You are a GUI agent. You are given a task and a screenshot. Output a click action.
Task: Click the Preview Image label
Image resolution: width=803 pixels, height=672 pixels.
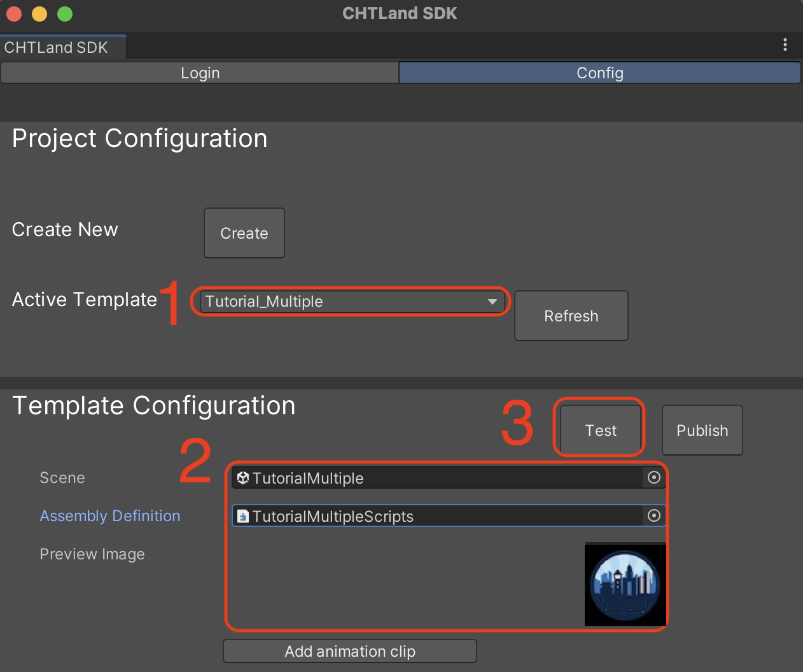pyautogui.click(x=92, y=554)
